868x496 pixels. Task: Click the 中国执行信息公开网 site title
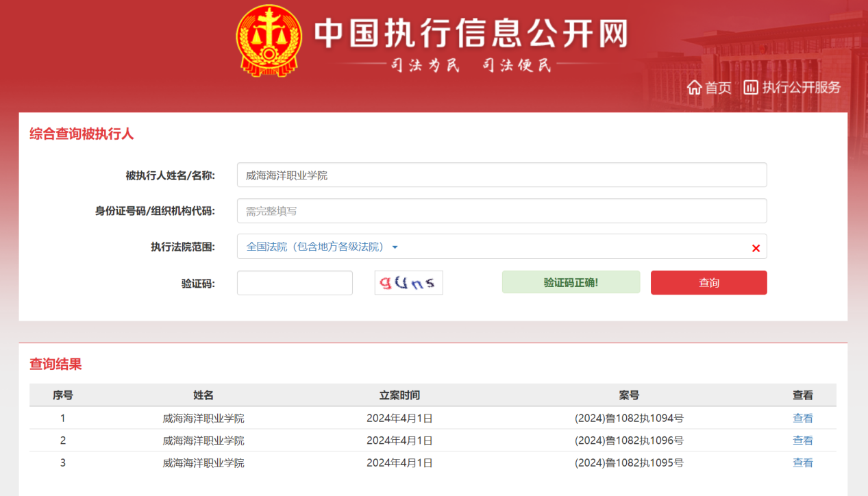471,33
